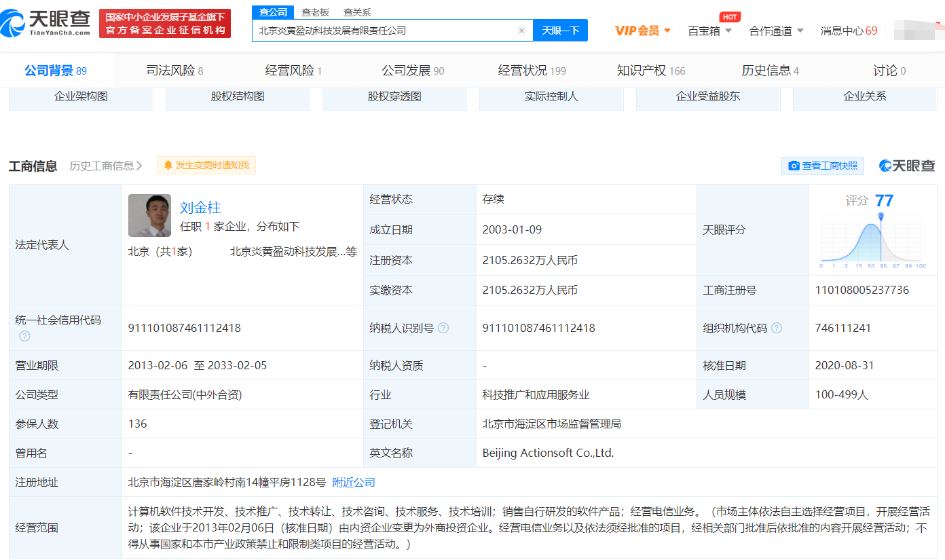This screenshot has width=945, height=560.
Task: Click the 天眼一下 search button
Action: coord(560,31)
